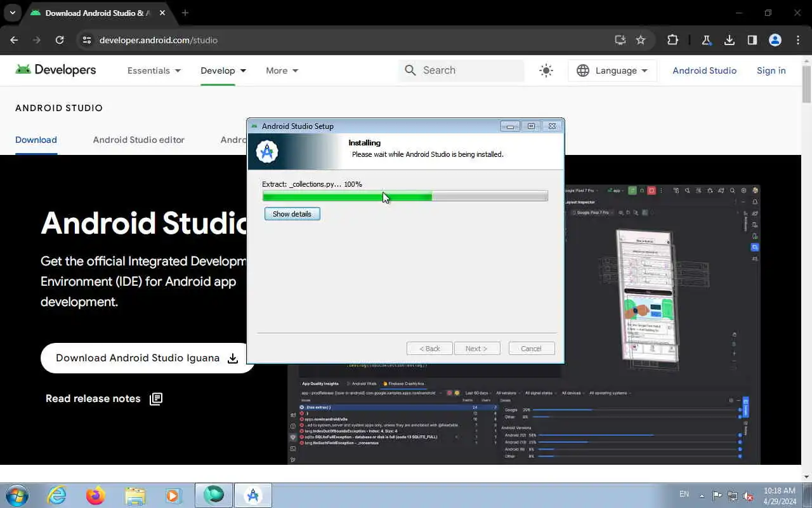Open the Chrome profile avatar

[x=775, y=40]
